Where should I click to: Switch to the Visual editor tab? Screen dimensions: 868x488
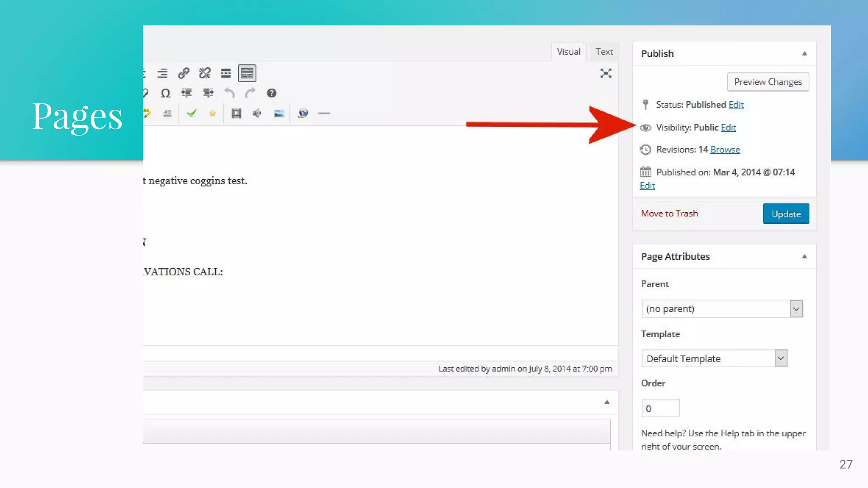(568, 52)
